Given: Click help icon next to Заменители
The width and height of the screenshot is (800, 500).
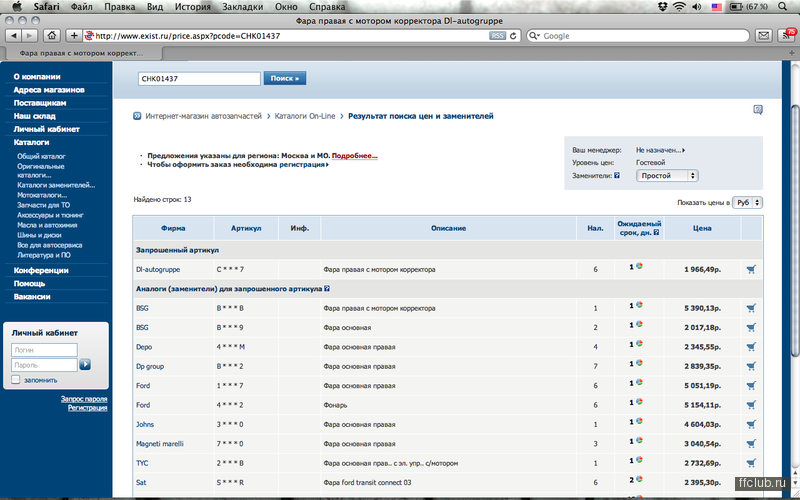Looking at the screenshot, I should [x=617, y=176].
